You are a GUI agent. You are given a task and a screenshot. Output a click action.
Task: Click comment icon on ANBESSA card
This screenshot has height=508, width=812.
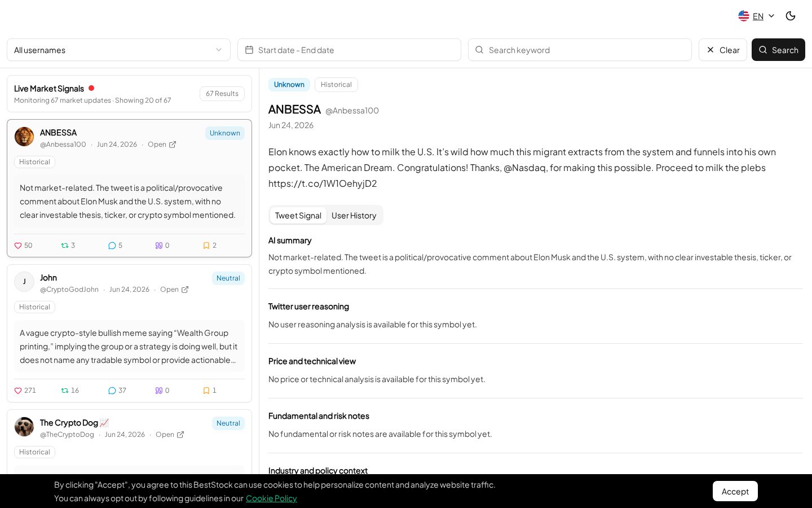[x=112, y=246]
